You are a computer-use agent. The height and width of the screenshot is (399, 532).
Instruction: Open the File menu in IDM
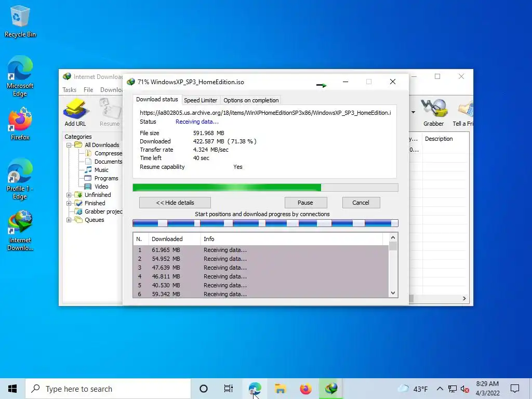(88, 89)
